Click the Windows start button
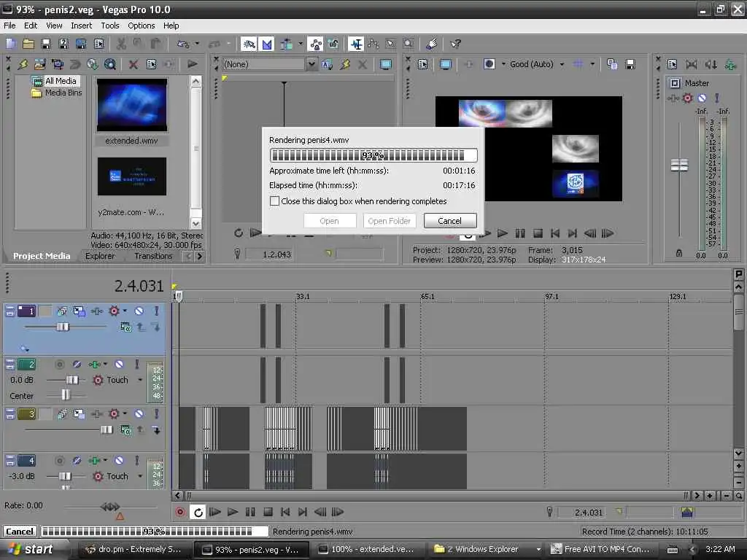Image resolution: width=747 pixels, height=560 pixels. coord(31,549)
